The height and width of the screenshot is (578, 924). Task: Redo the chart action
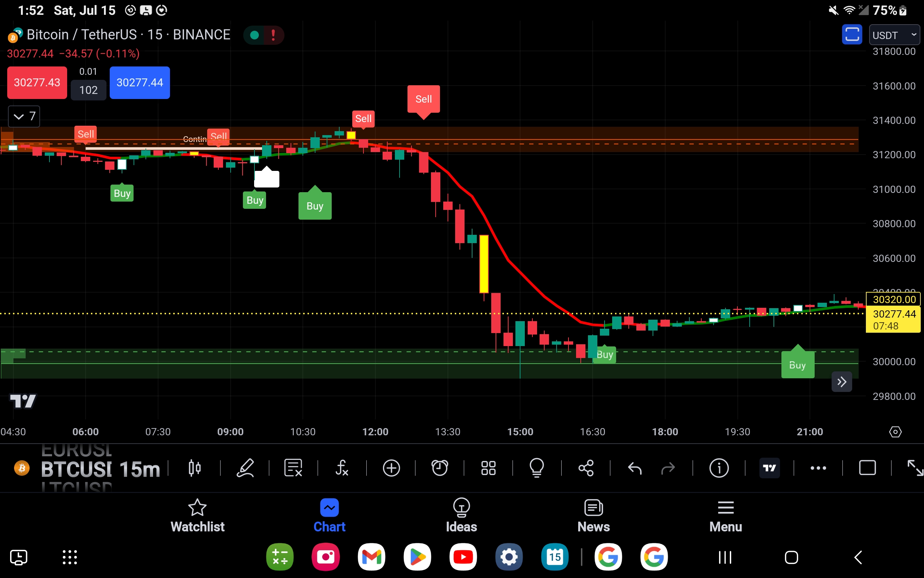click(x=668, y=468)
